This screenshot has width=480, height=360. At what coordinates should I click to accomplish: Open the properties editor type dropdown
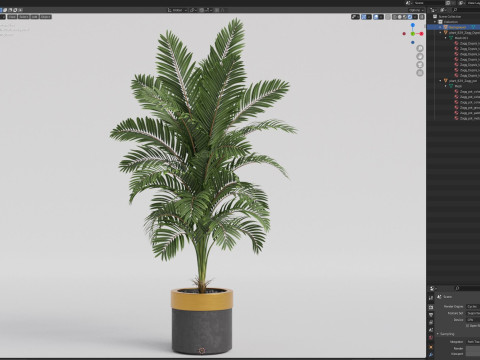point(433,288)
